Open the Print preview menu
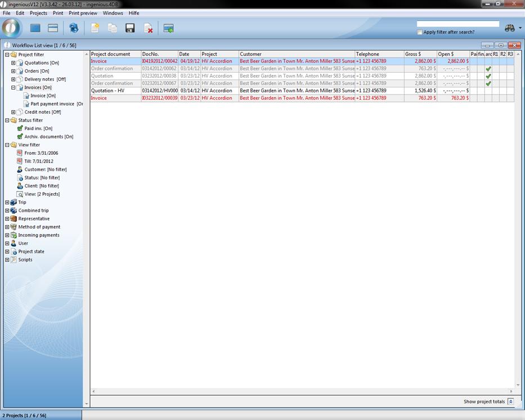The width and height of the screenshot is (525, 420). coord(83,13)
